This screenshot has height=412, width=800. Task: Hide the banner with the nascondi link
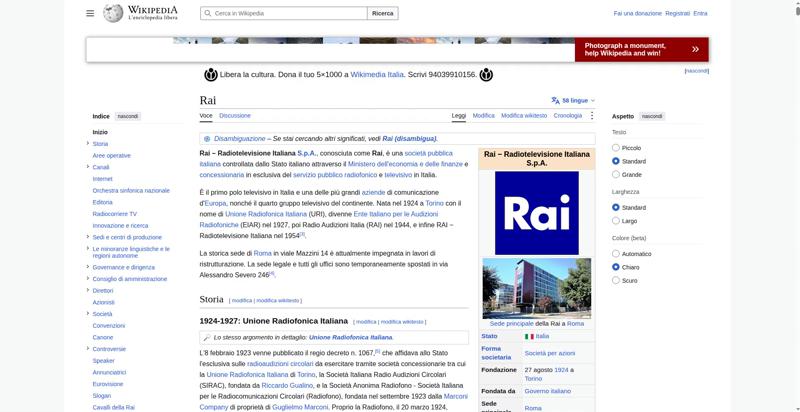point(696,71)
